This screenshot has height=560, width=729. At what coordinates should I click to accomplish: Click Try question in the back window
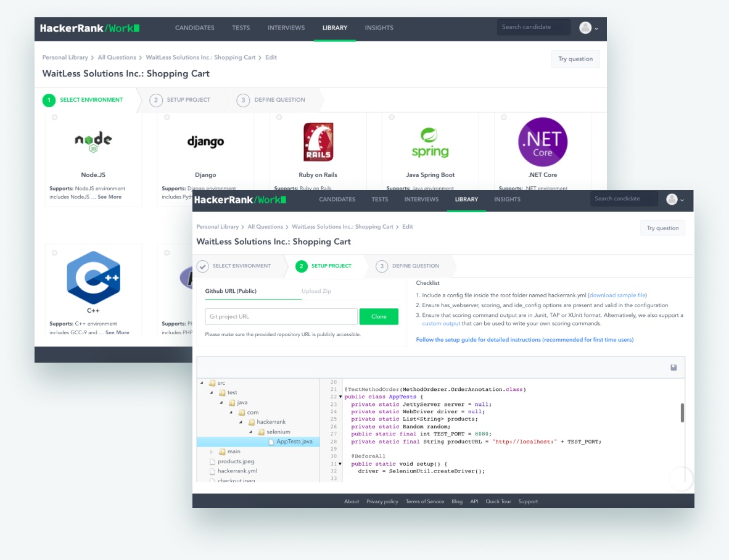pyautogui.click(x=575, y=59)
